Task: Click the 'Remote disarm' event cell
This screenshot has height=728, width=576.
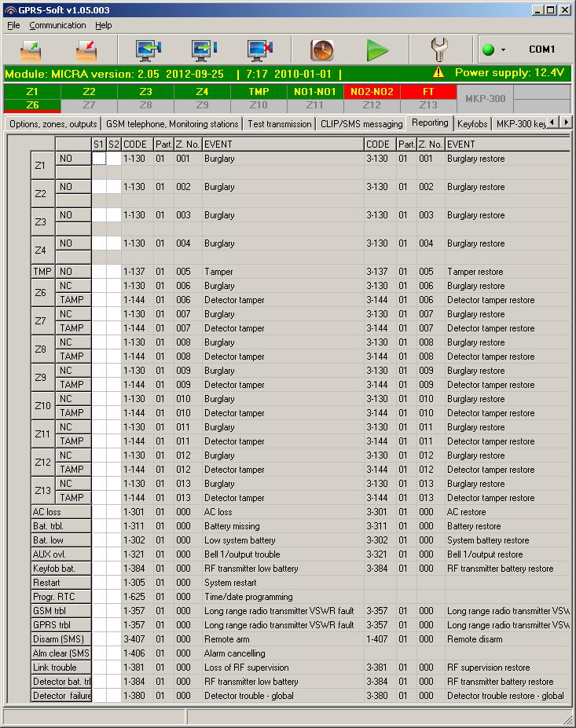Action: coord(508,638)
